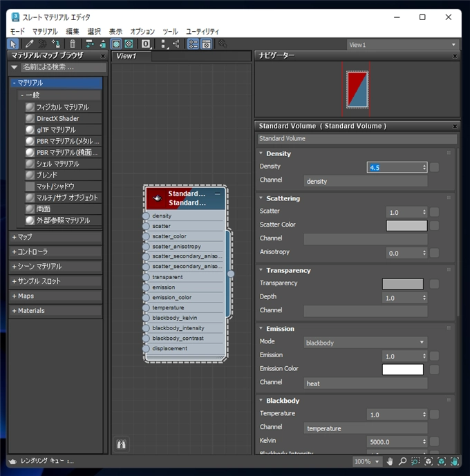Open the 100% zoom level dropdown
The width and height of the screenshot is (470, 476).
367,461
